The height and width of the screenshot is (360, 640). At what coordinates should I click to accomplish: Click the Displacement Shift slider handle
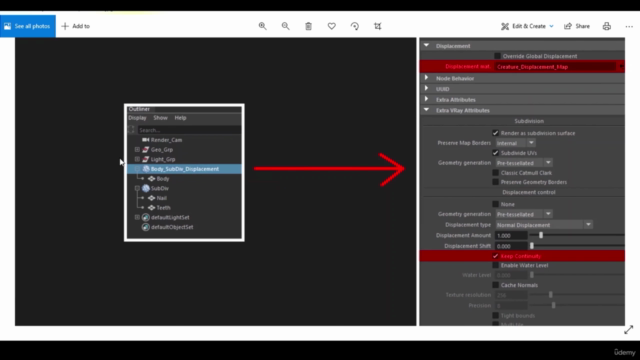pos(531,246)
